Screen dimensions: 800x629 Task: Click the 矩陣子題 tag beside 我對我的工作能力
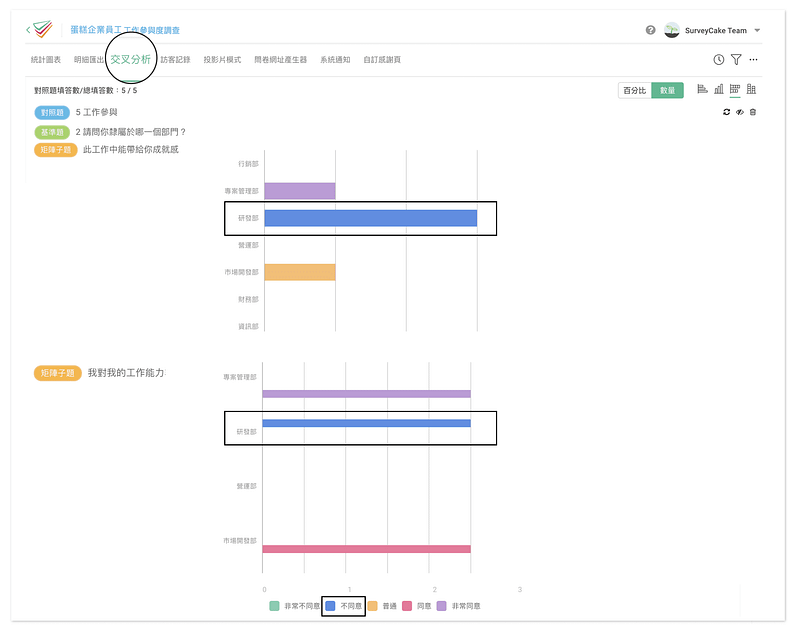click(x=58, y=373)
